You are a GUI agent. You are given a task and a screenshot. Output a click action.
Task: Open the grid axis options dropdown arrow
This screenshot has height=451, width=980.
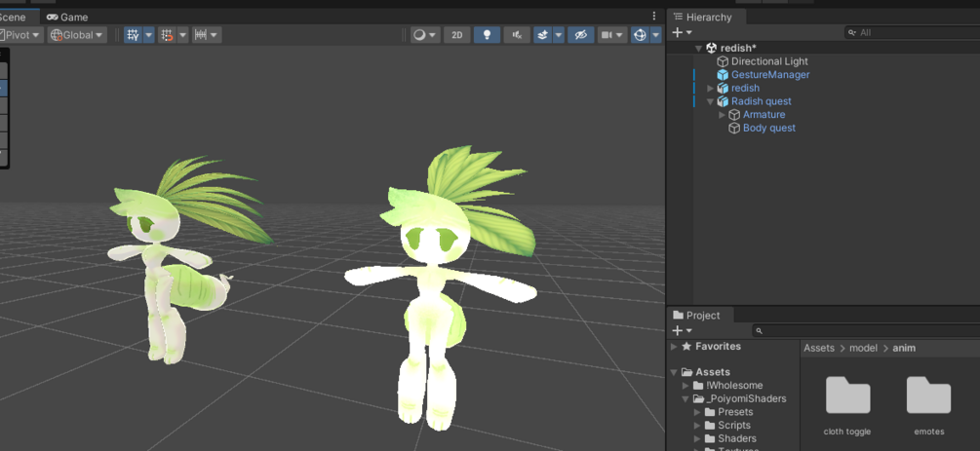[x=149, y=35]
